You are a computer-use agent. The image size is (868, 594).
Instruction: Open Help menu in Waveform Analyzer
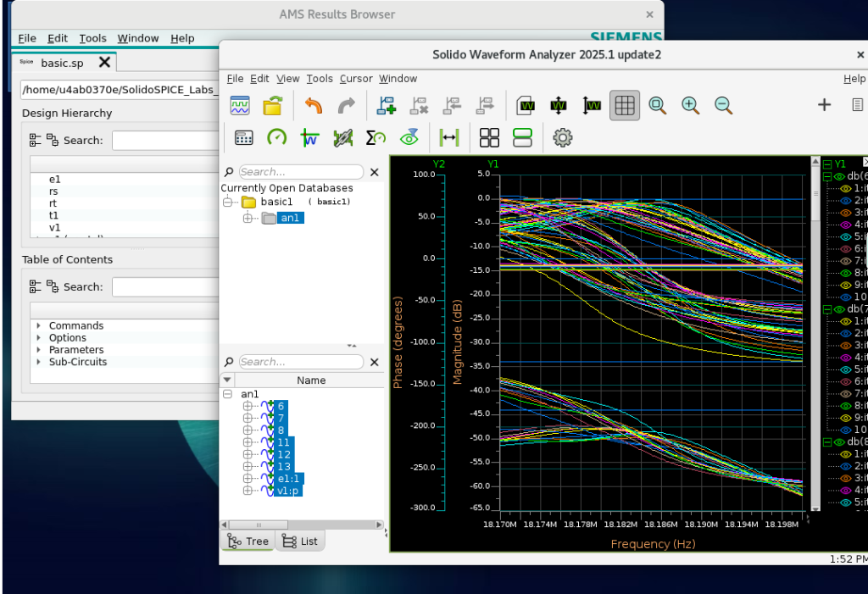point(854,79)
